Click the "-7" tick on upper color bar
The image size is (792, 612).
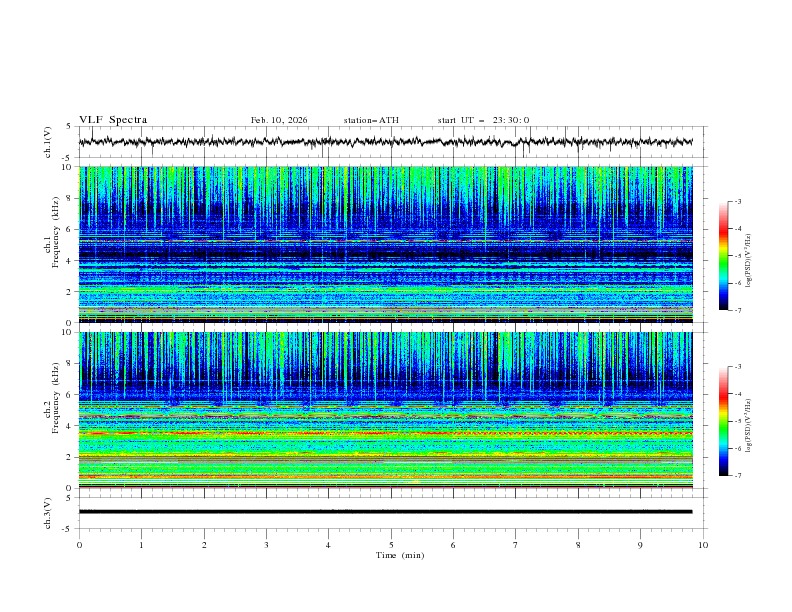click(x=737, y=310)
